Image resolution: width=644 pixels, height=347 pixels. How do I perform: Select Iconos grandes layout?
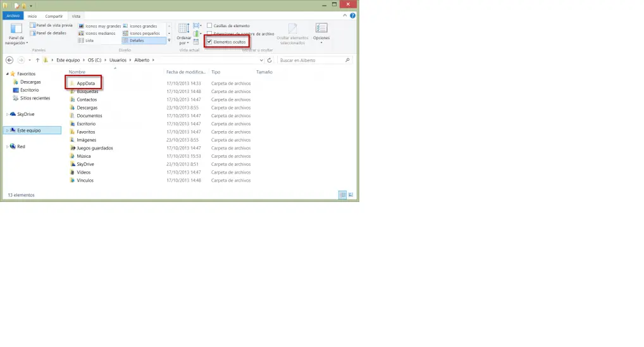(x=140, y=27)
